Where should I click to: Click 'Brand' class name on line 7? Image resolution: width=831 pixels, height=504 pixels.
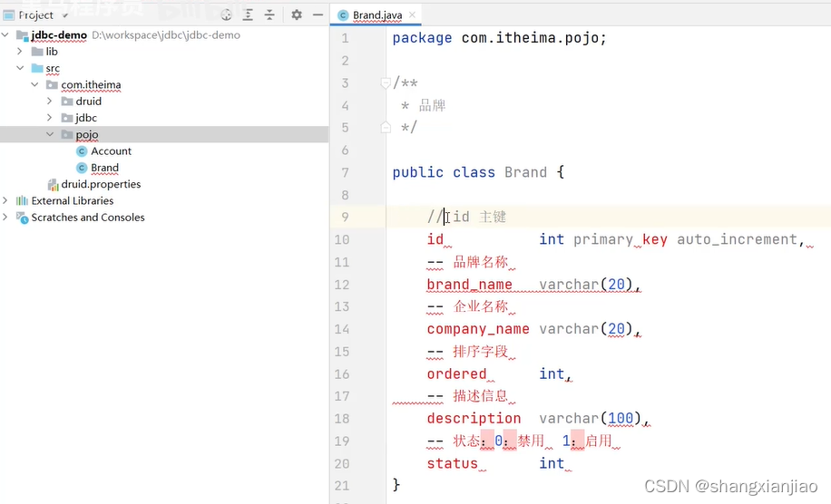pos(525,172)
